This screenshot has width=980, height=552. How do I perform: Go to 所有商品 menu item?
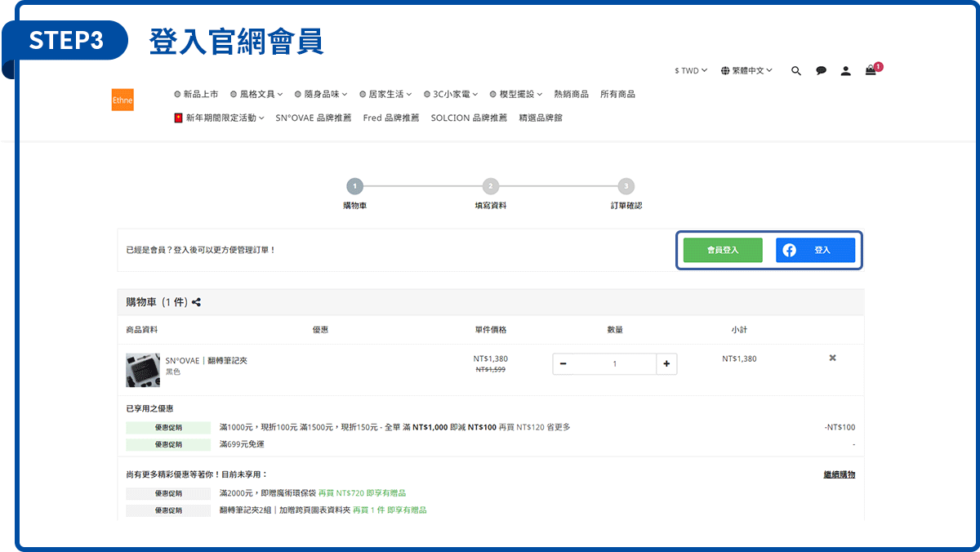click(x=617, y=94)
